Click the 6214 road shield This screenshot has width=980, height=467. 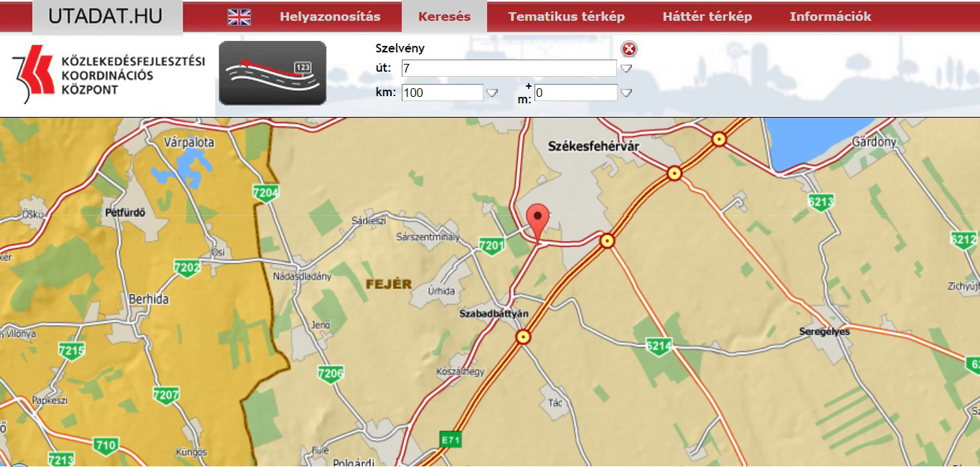pos(658,347)
